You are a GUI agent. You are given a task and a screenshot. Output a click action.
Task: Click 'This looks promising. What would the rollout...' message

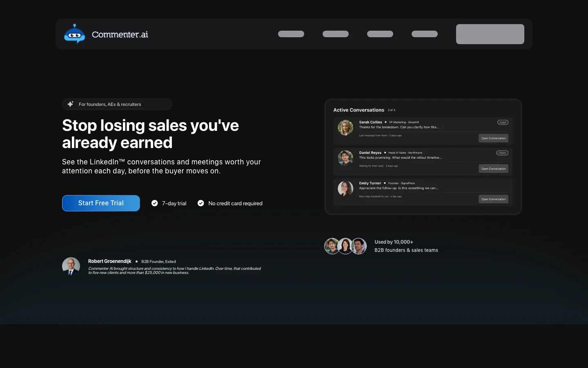[x=400, y=157]
